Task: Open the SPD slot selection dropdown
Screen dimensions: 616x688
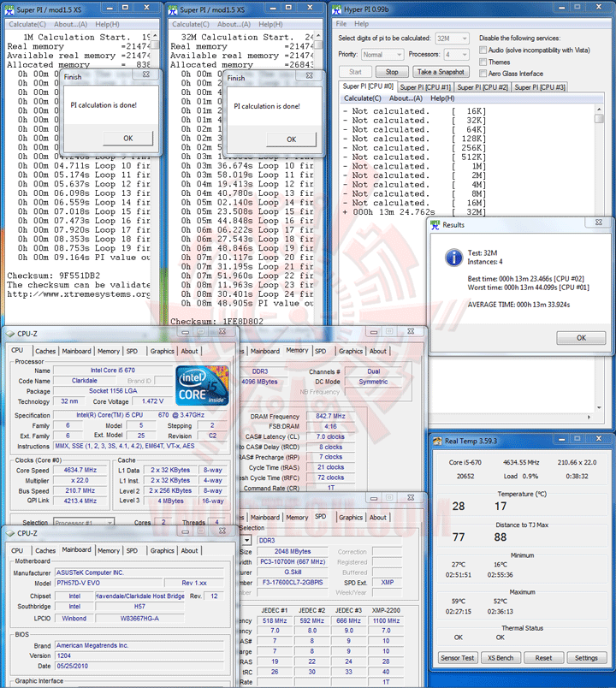Action: coord(247,540)
